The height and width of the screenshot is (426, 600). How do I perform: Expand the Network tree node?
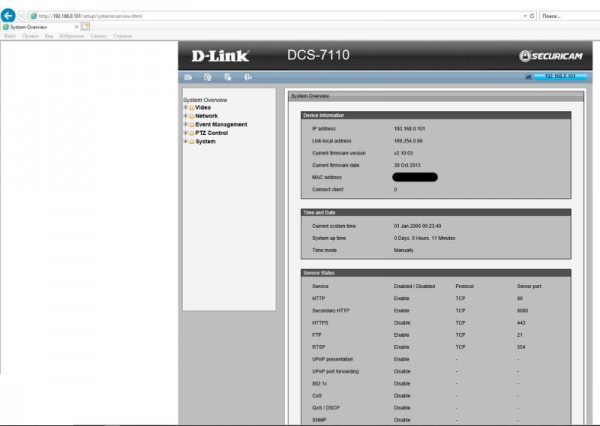pos(186,116)
